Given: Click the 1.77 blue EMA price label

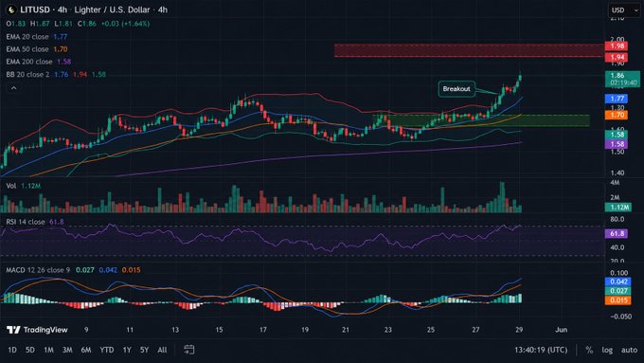Looking at the screenshot, I should [x=617, y=99].
